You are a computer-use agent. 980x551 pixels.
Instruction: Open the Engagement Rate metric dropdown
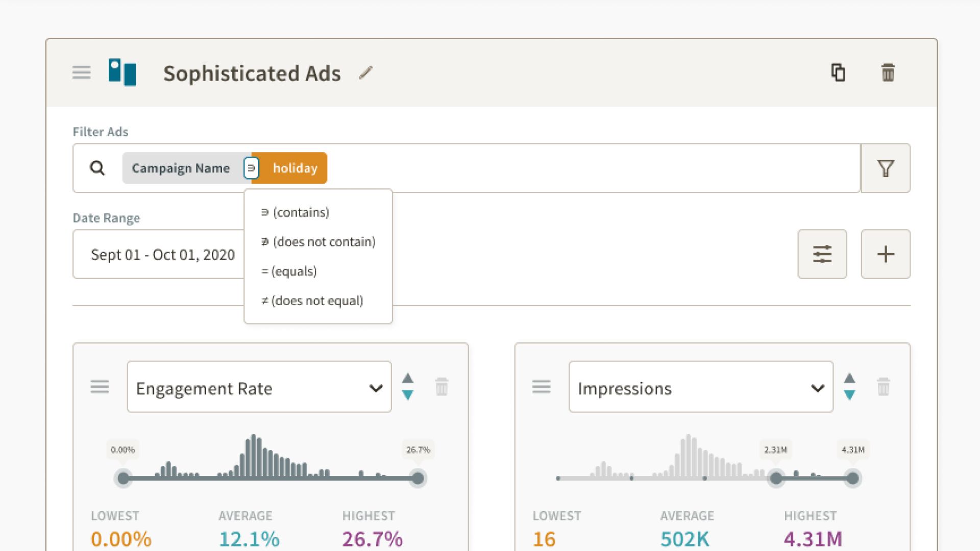click(x=259, y=388)
